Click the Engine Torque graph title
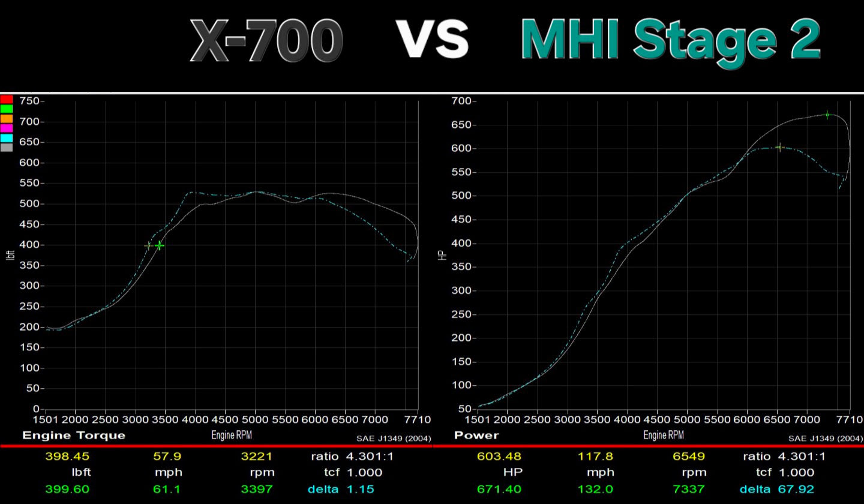The width and height of the screenshot is (864, 504). tap(74, 436)
